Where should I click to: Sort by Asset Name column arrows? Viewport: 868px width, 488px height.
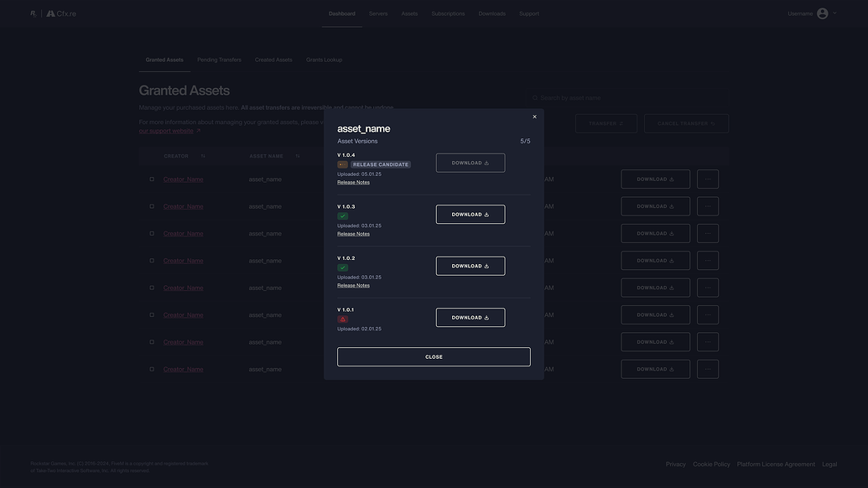(297, 156)
